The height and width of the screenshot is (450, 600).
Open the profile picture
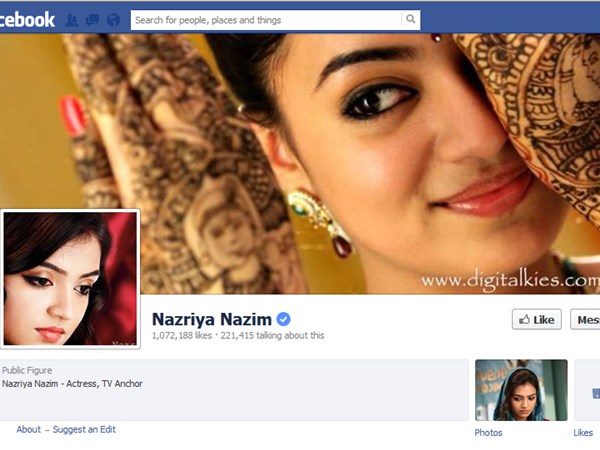coord(70,279)
